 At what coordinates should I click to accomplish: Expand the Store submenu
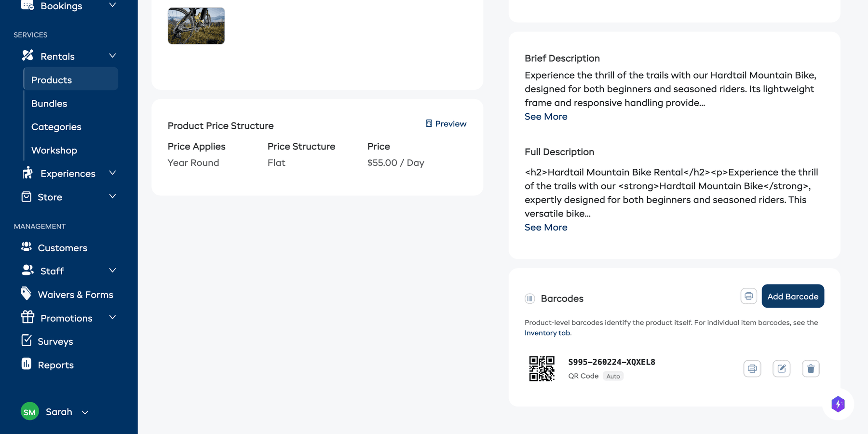point(112,196)
